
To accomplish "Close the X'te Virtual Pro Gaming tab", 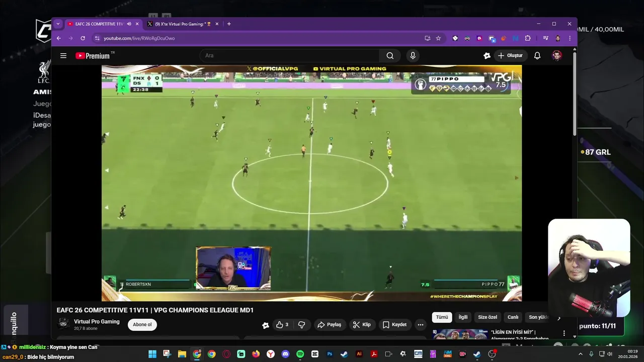I will click(217, 24).
